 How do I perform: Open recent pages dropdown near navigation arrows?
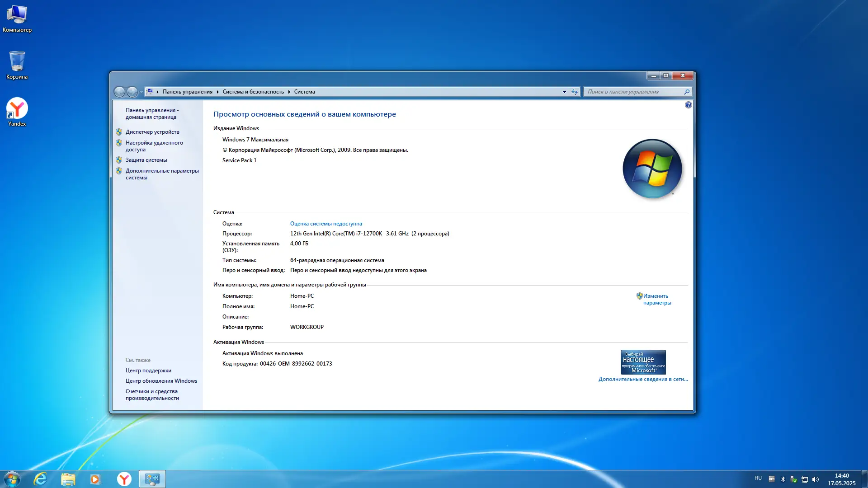pyautogui.click(x=141, y=92)
